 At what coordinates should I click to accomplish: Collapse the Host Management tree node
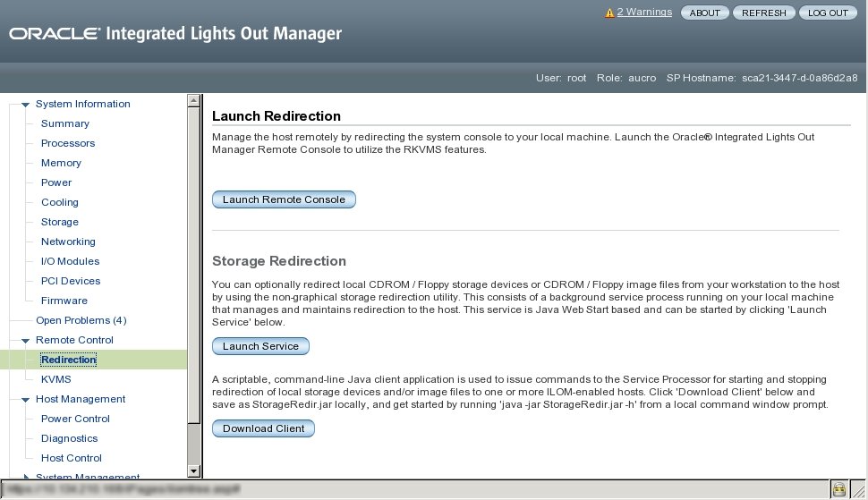coord(25,400)
